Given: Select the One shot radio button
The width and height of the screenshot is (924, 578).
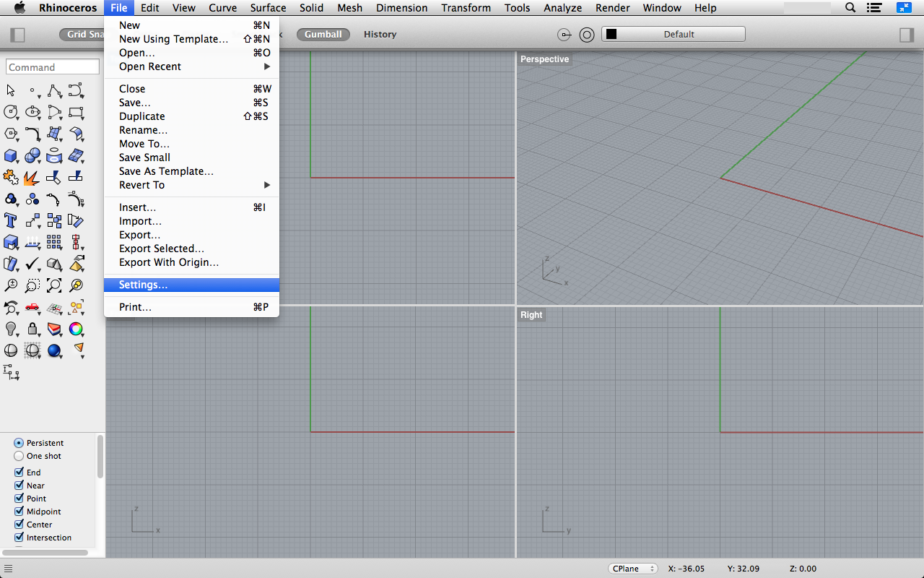Looking at the screenshot, I should pos(19,456).
